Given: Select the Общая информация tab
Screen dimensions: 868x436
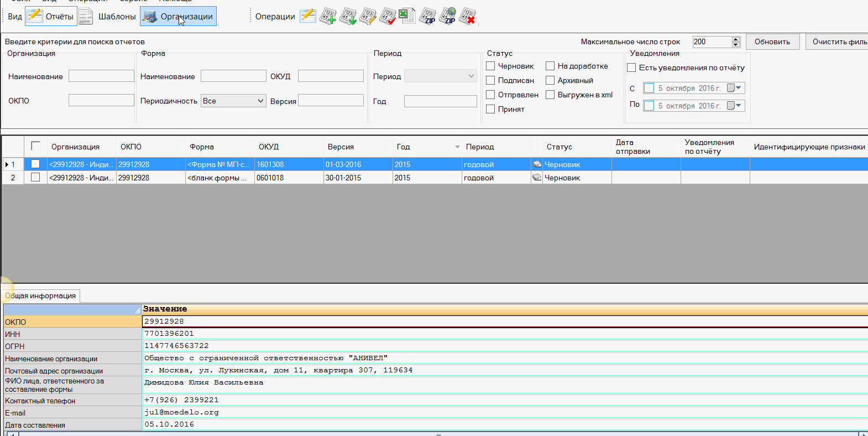Looking at the screenshot, I should 41,296.
